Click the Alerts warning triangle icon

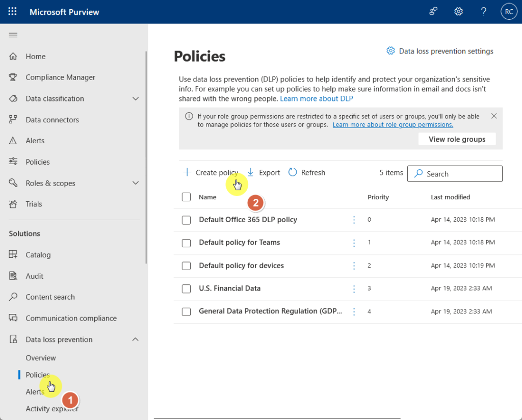tap(13, 141)
